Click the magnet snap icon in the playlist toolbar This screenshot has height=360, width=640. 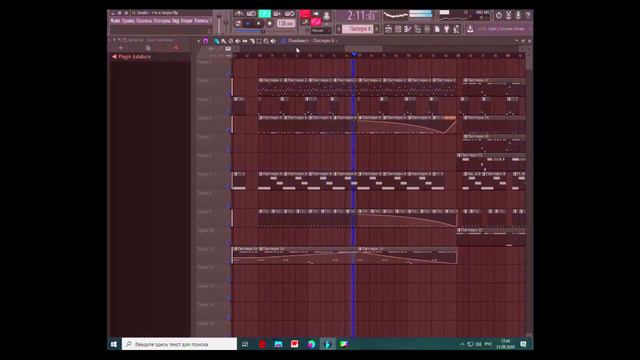[x=206, y=41]
